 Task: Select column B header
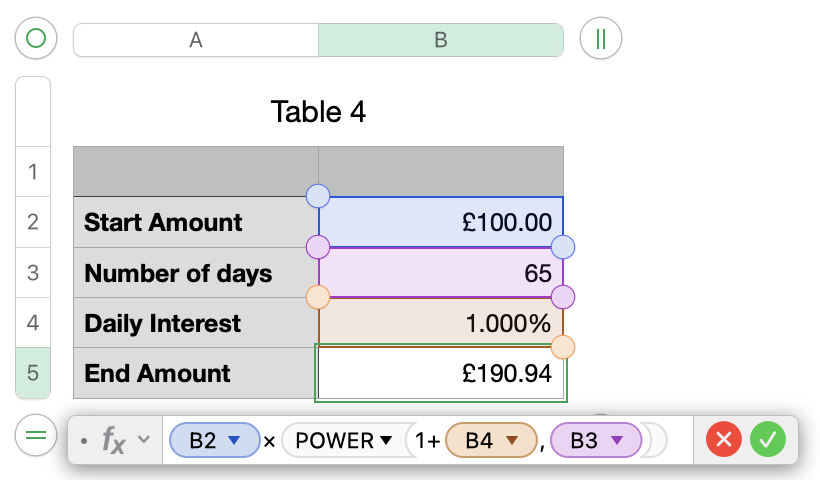tap(440, 40)
